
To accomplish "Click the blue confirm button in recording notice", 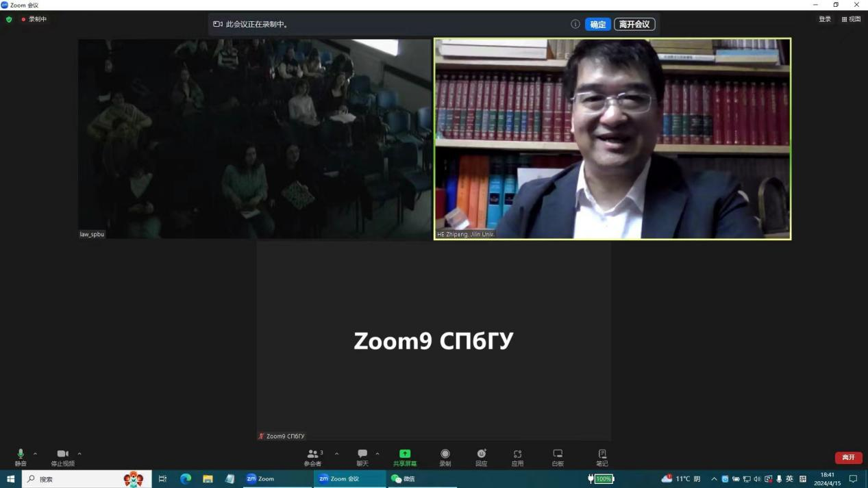I will (x=597, y=25).
